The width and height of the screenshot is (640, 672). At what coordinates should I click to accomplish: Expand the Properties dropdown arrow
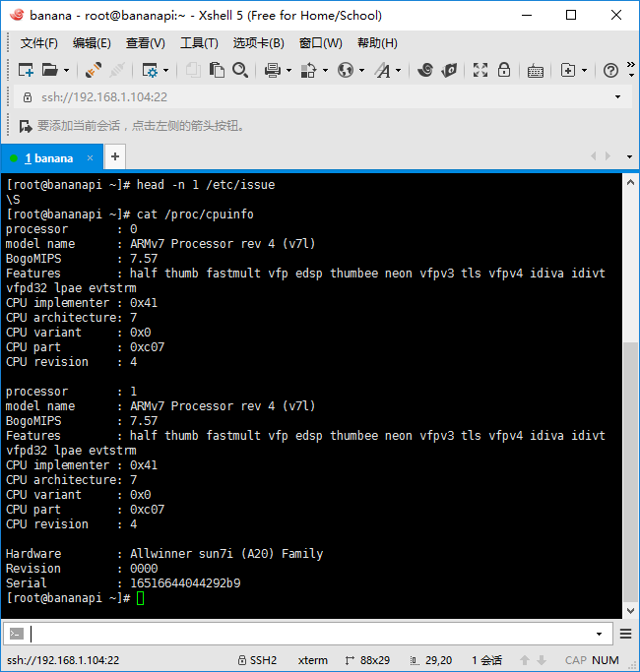(x=166, y=70)
